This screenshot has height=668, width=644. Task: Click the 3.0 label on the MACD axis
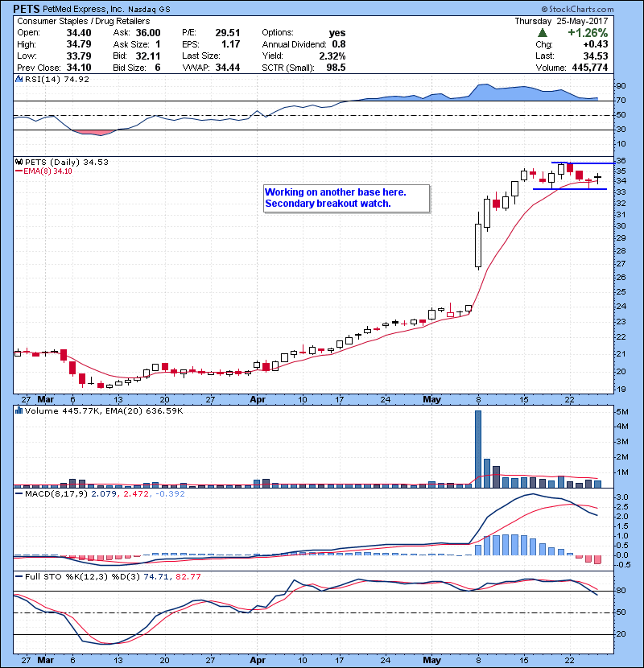621,497
